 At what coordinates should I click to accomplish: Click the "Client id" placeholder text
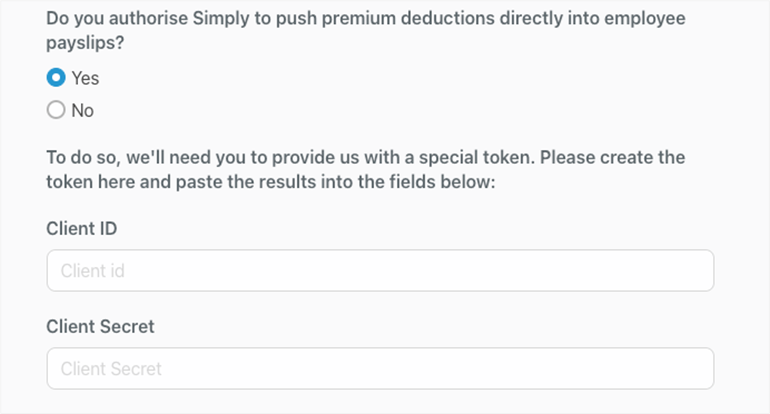92,270
